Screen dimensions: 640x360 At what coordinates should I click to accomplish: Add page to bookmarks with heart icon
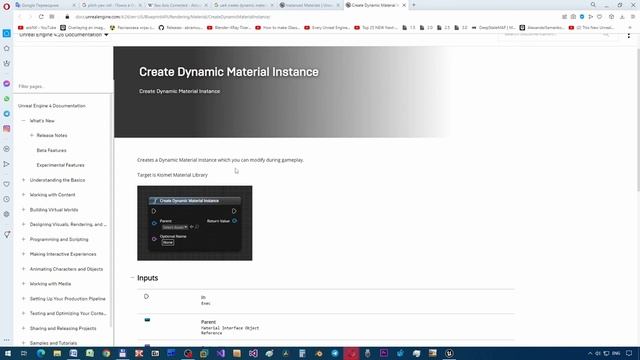coord(600,17)
